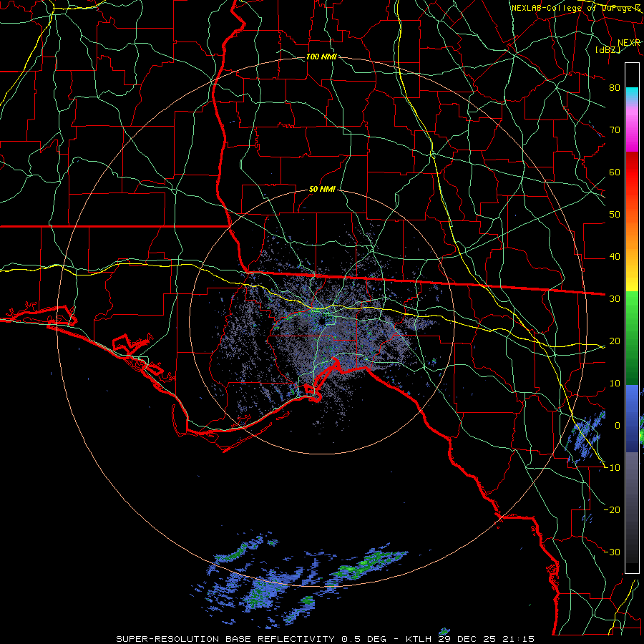Screen dimensions: 644x644
Task: Click the -20 value on the dBZ scale
Action: 612,509
